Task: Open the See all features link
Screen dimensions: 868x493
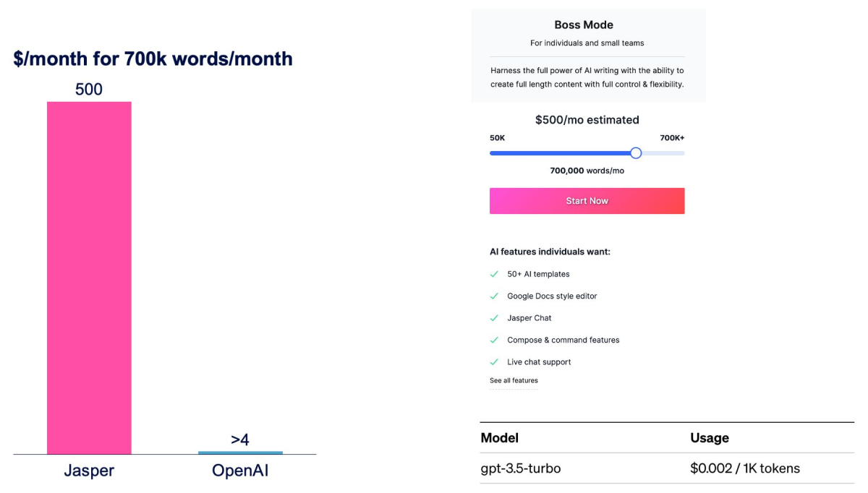Action: pyautogui.click(x=514, y=380)
